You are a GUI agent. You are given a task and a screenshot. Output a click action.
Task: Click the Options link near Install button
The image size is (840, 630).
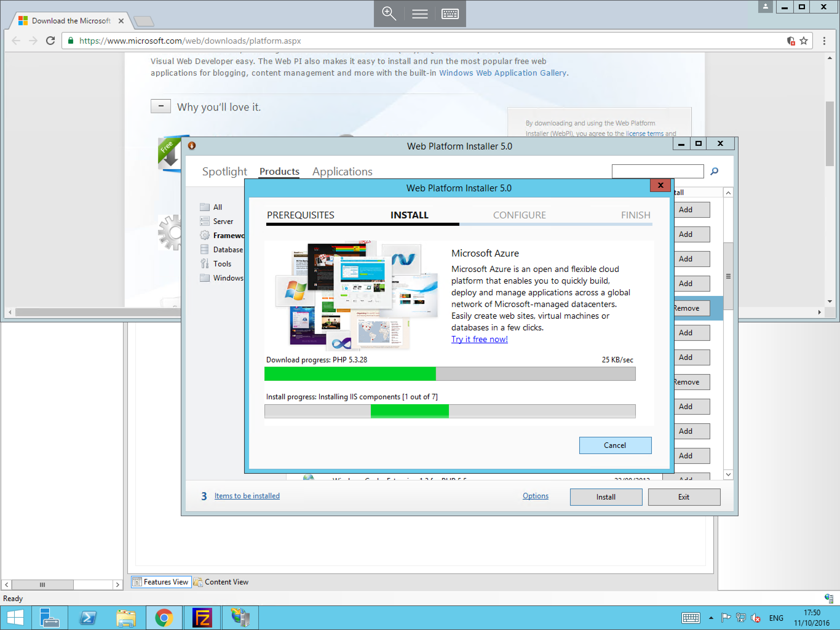(536, 496)
